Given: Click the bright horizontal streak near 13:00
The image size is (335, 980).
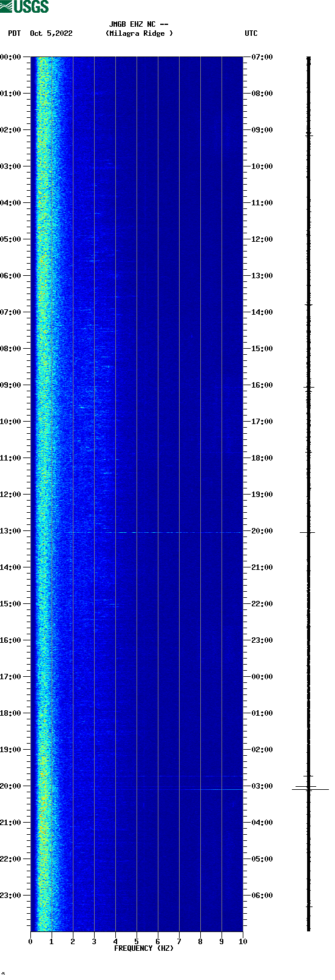Looking at the screenshot, I should coord(155,532).
